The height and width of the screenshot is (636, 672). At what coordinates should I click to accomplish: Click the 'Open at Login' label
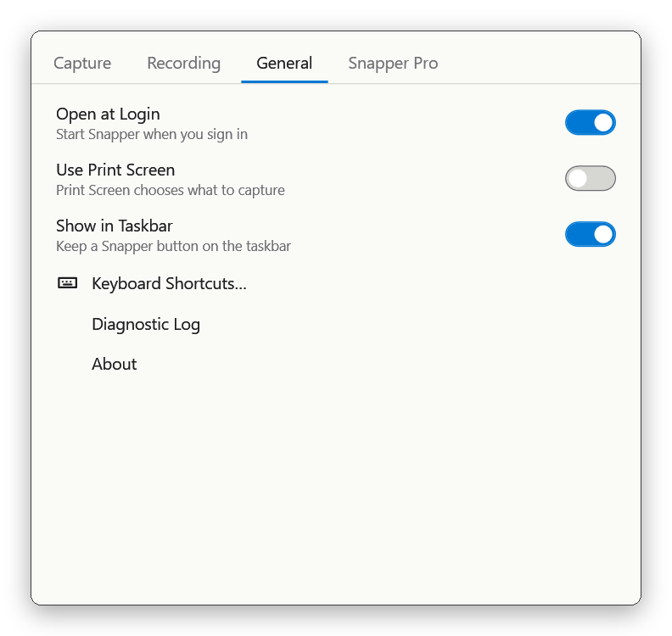(108, 114)
